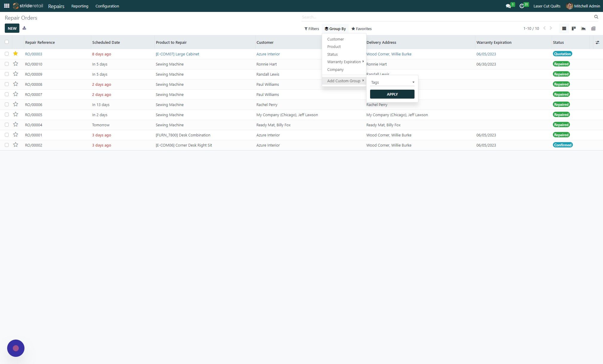
Task: Select checkbox for RO/00009
Action: coord(7,74)
